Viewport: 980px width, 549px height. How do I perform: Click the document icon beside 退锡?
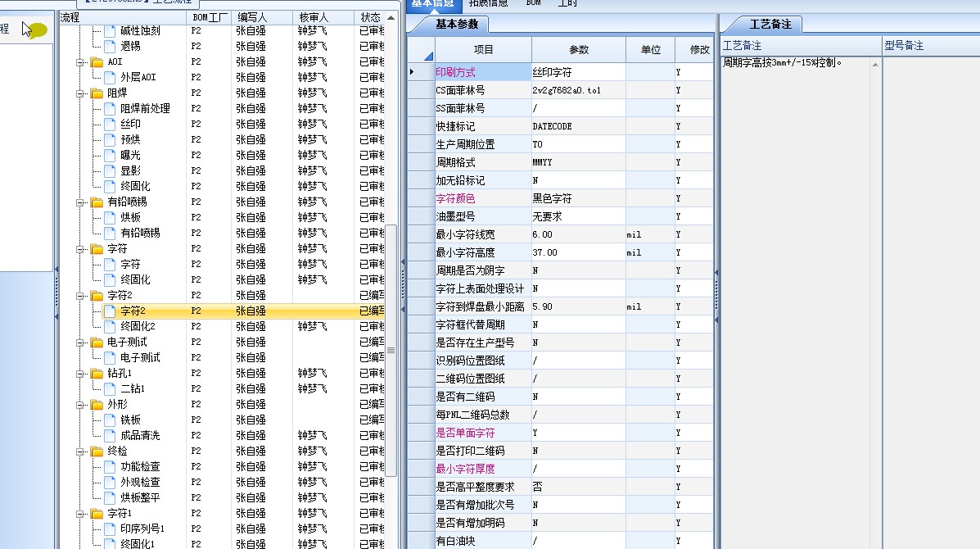[x=110, y=46]
